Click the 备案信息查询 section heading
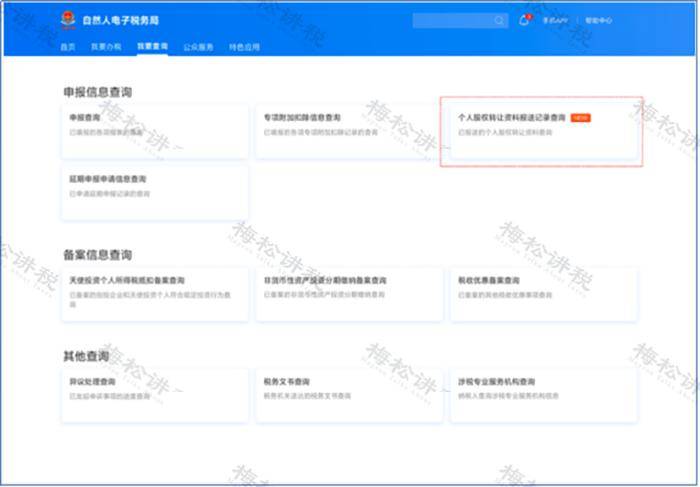 tap(97, 255)
